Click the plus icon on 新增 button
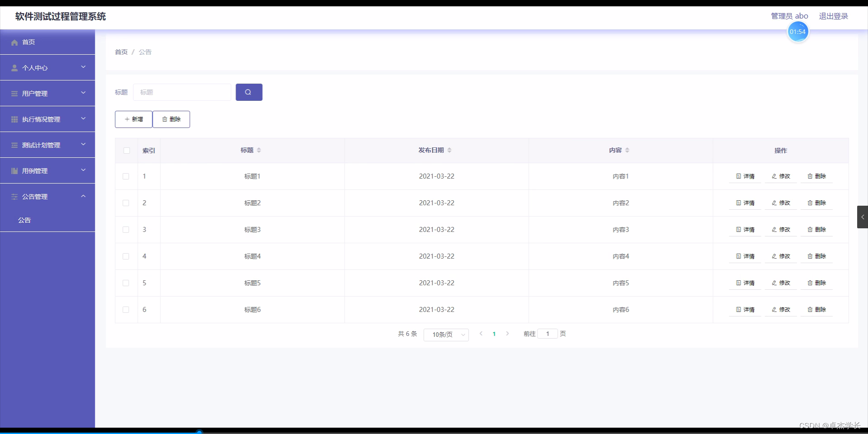This screenshot has width=868, height=434. tap(127, 119)
